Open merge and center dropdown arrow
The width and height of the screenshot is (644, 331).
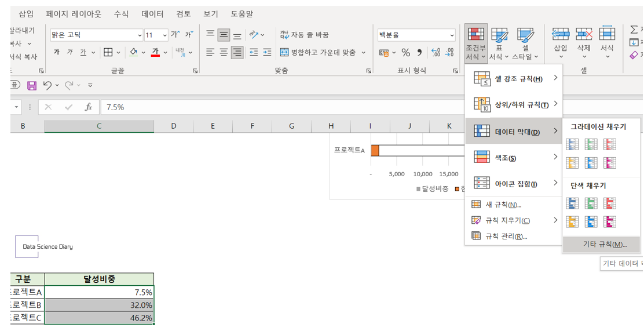click(364, 52)
